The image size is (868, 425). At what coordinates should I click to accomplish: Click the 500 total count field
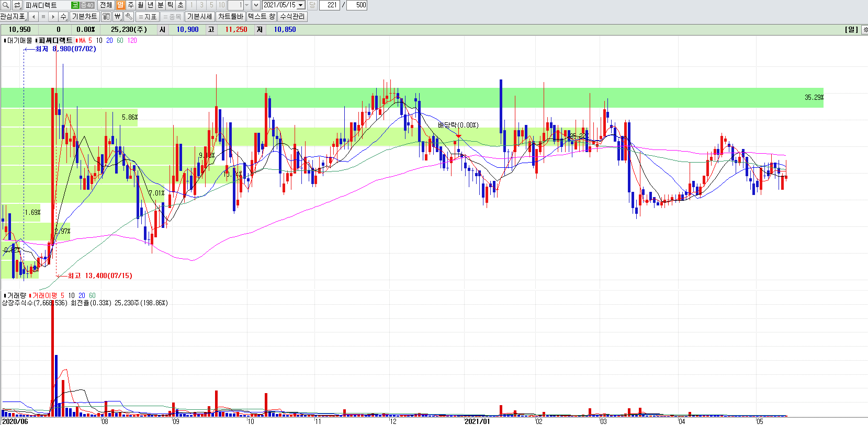(x=357, y=5)
